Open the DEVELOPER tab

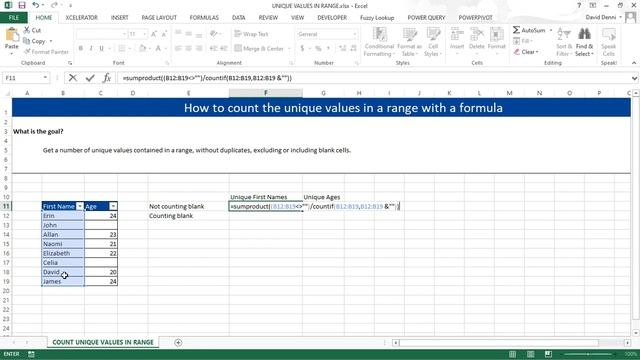[332, 18]
